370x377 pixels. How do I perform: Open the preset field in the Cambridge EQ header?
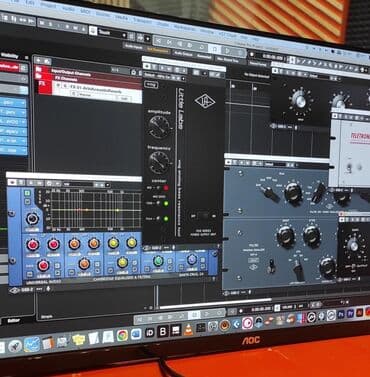pos(78,184)
